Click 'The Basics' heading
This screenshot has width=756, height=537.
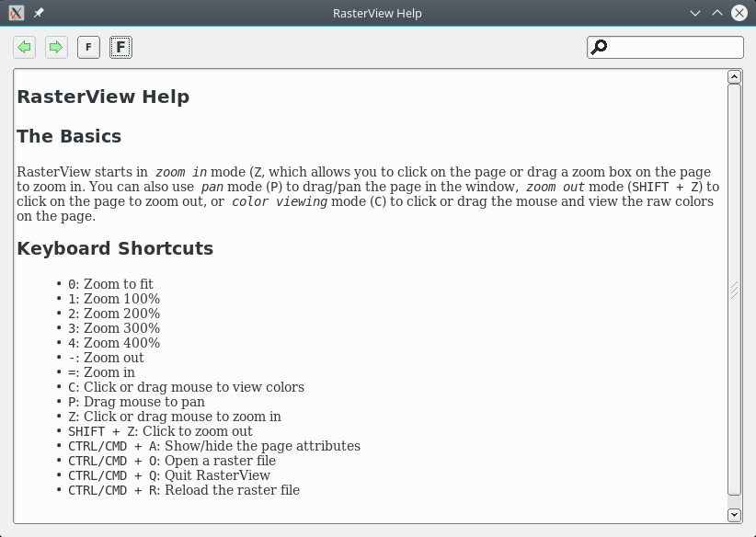click(69, 136)
